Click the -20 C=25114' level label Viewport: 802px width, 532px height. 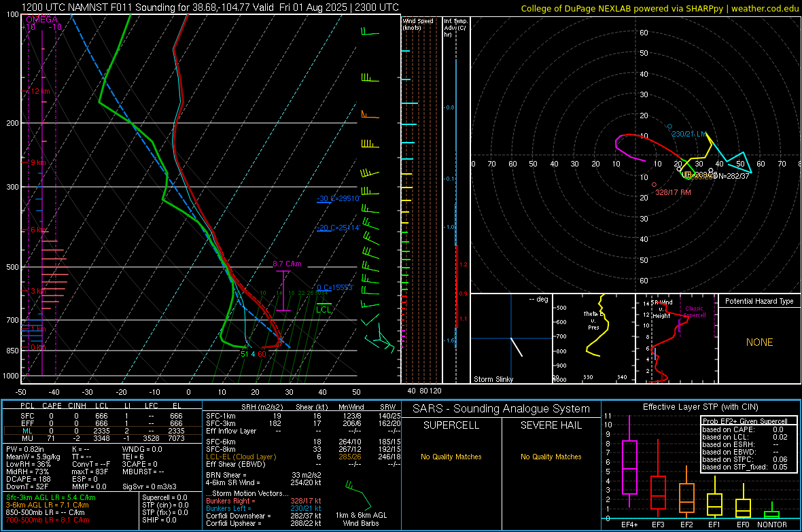point(338,228)
